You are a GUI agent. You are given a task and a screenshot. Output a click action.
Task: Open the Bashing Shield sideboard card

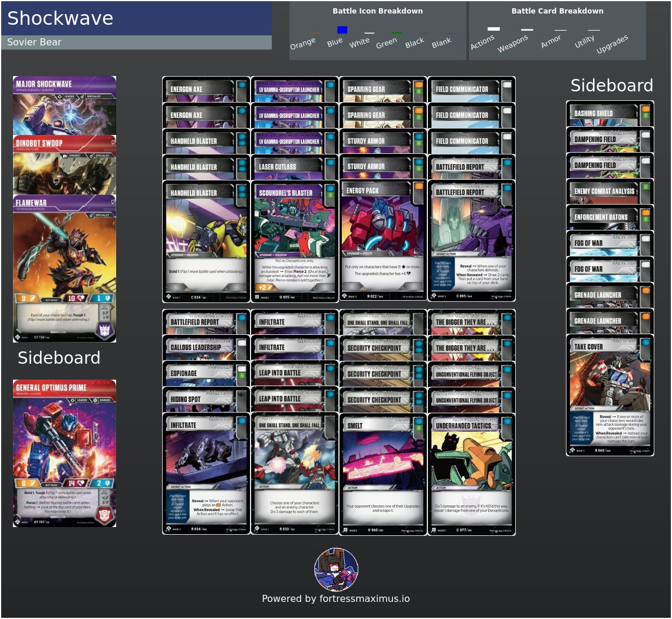coord(610,114)
